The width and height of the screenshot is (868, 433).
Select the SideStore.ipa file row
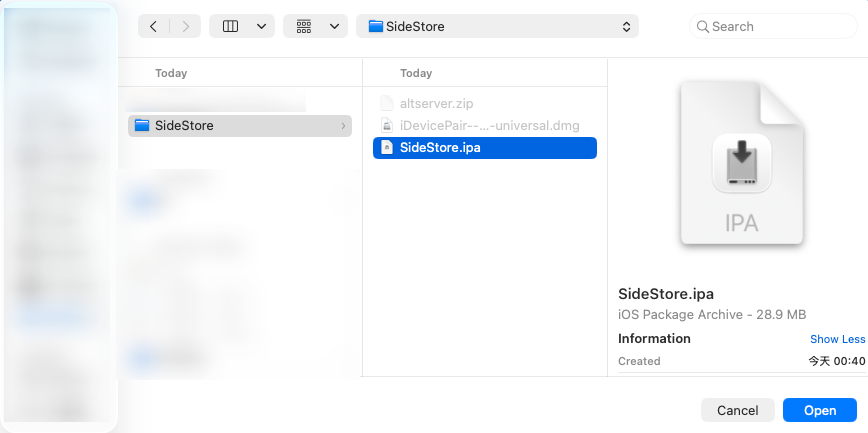coord(485,148)
